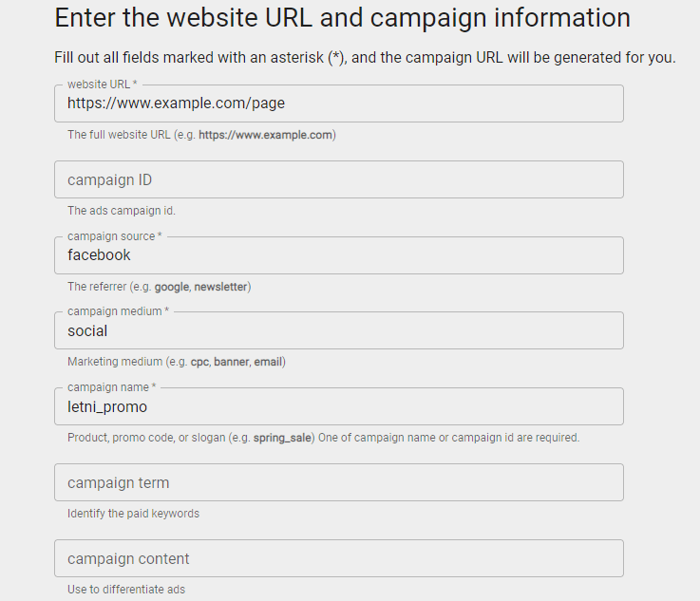Click the campaign name field with letni_promo
The image size is (700, 601).
point(338,407)
